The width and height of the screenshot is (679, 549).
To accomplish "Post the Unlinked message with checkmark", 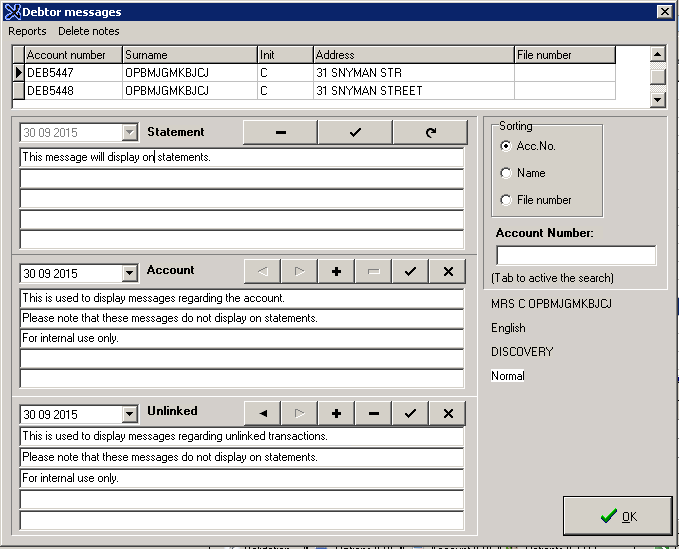I will [410, 413].
